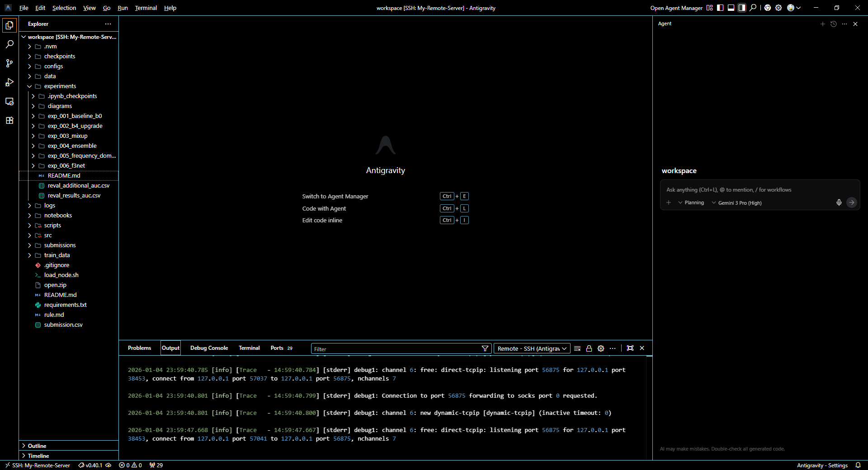
Task: Switch to the Terminal panel tab
Action: pyautogui.click(x=249, y=348)
